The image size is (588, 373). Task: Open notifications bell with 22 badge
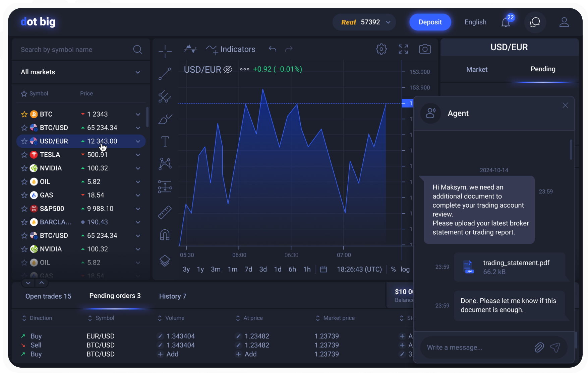point(506,22)
